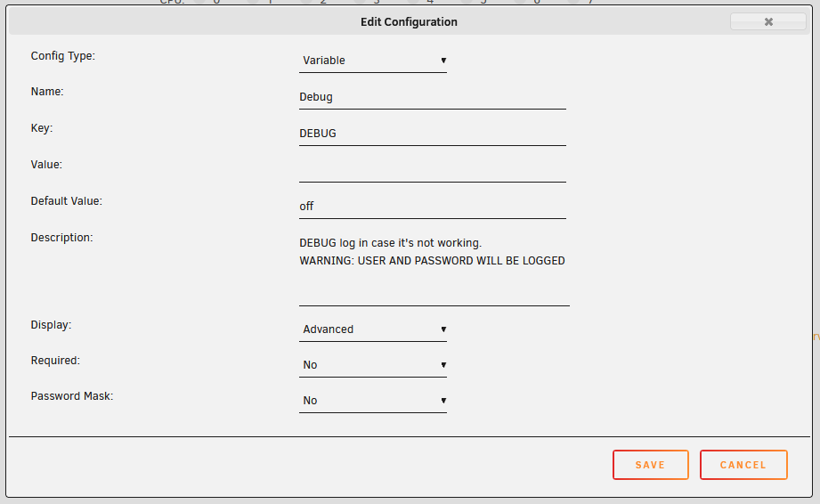This screenshot has width=820, height=504.
Task: Cancel editing the configuration
Action: point(743,465)
